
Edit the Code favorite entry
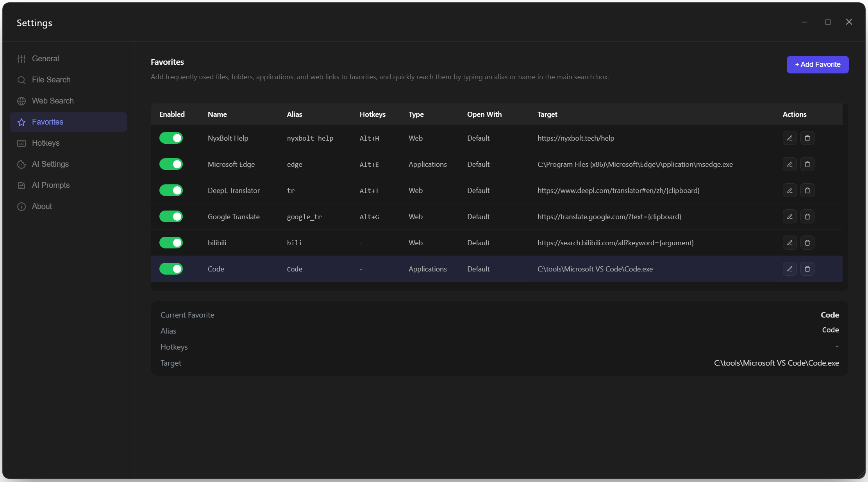(x=789, y=269)
